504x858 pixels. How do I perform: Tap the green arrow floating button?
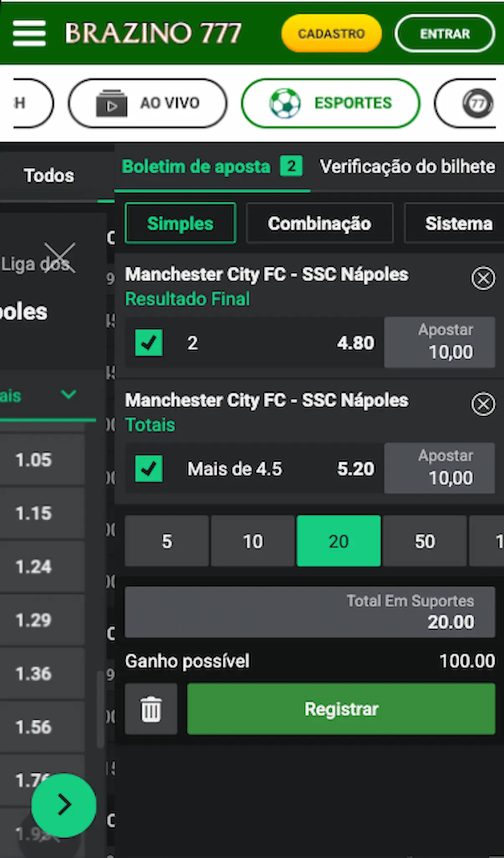click(64, 805)
